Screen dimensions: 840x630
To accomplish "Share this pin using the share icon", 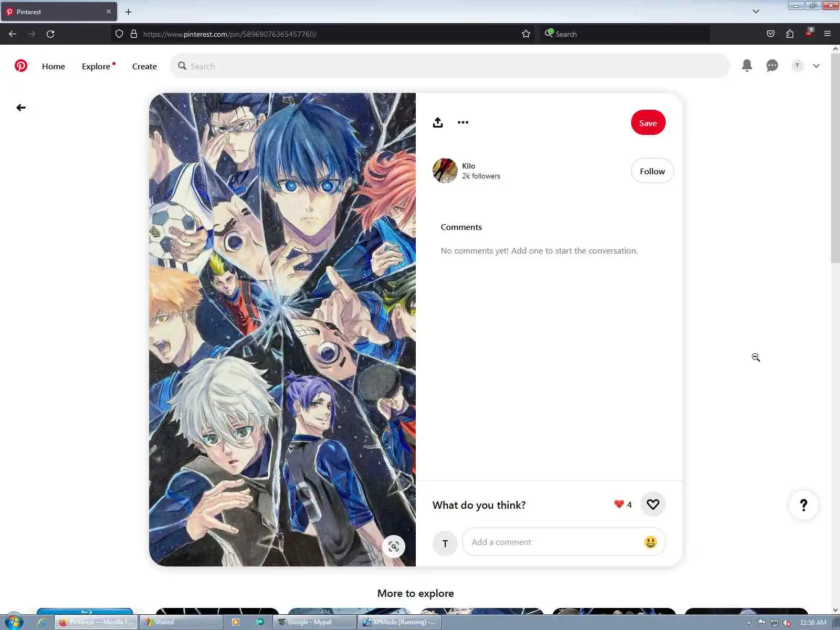I will 438,122.
